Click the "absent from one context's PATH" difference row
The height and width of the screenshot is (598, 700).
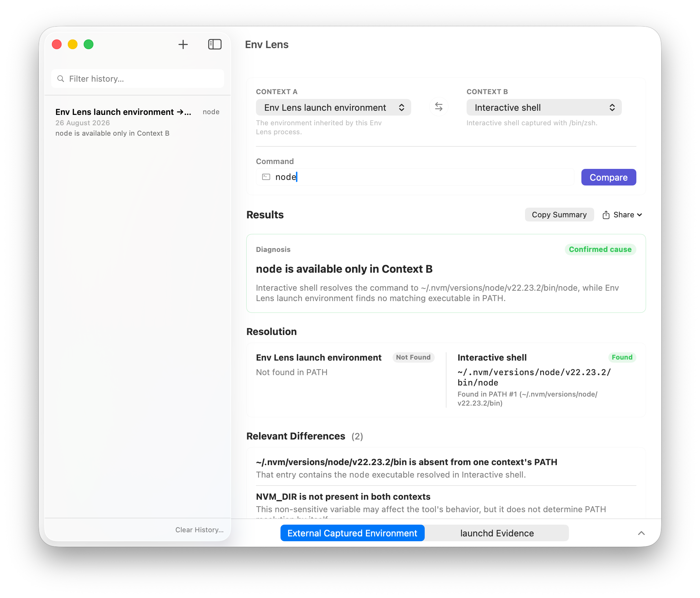click(x=446, y=468)
